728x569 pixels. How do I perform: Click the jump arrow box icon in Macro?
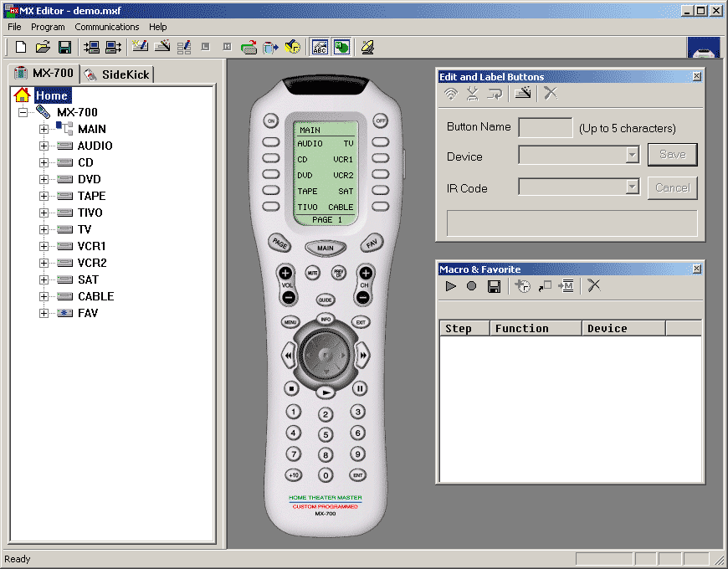(545, 286)
